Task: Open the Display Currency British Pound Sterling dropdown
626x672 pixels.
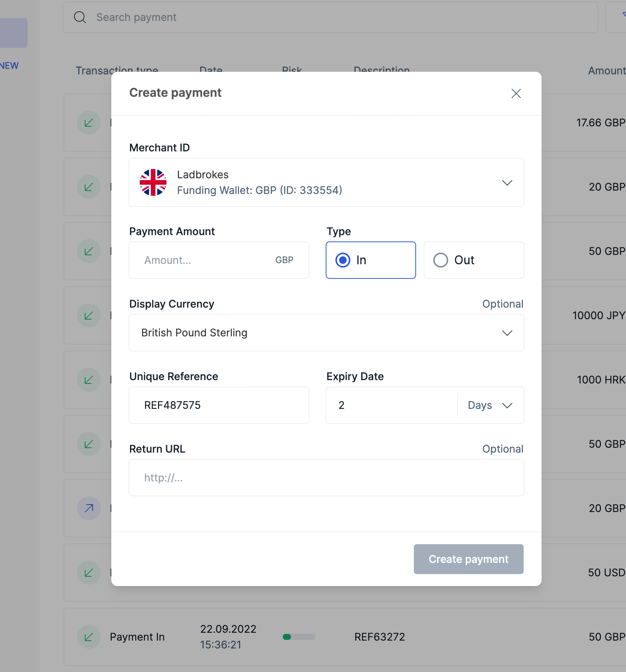Action: (326, 333)
